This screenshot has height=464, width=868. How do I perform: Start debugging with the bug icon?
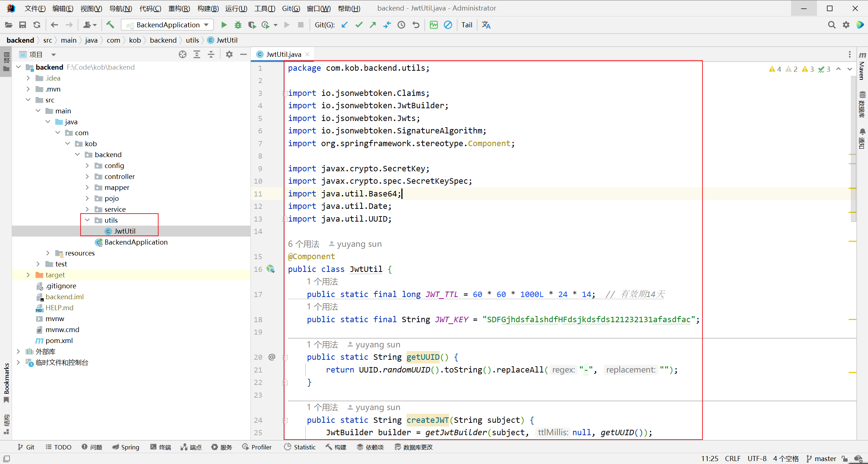click(x=238, y=25)
